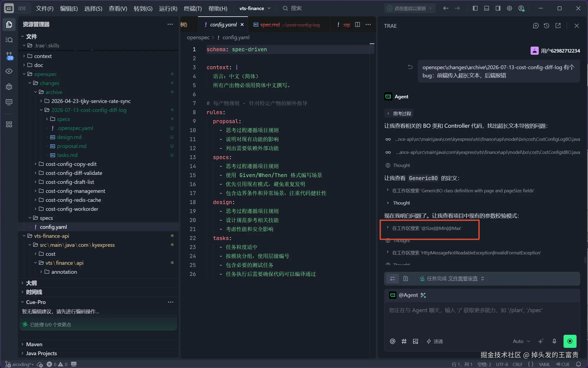Click the notifications bell in status bar
The image size is (588, 368).
pos(578,364)
